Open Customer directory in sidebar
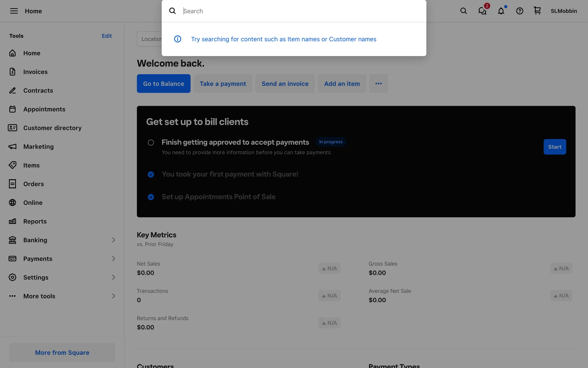Image resolution: width=588 pixels, height=368 pixels. [x=52, y=128]
